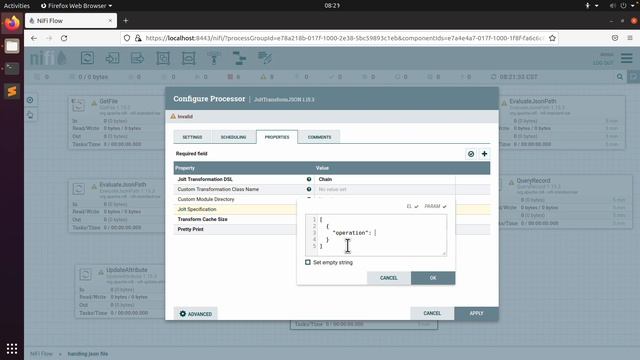This screenshot has height=360, width=640.
Task: Click OK in the value editor
Action: coord(433,278)
